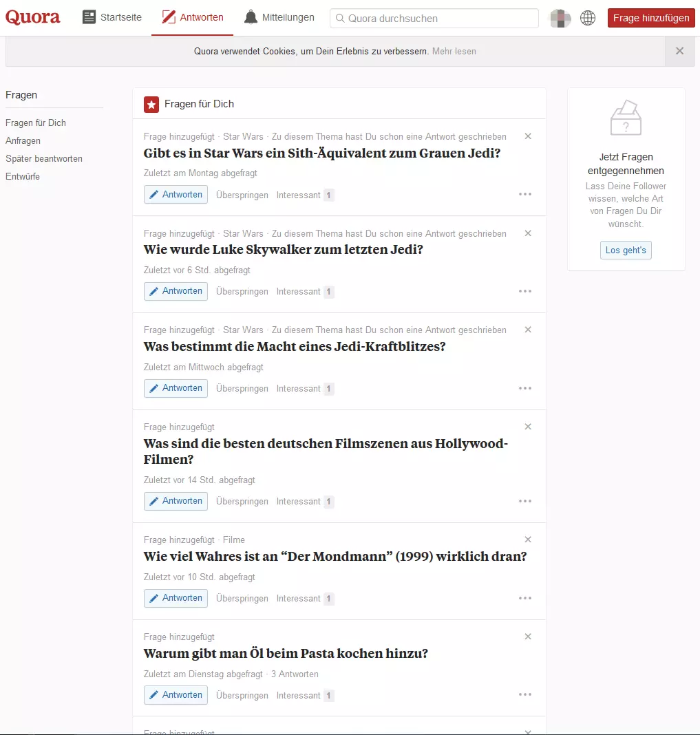Dismiss the Der Mondmann question card
The width and height of the screenshot is (700, 735).
pyautogui.click(x=528, y=540)
